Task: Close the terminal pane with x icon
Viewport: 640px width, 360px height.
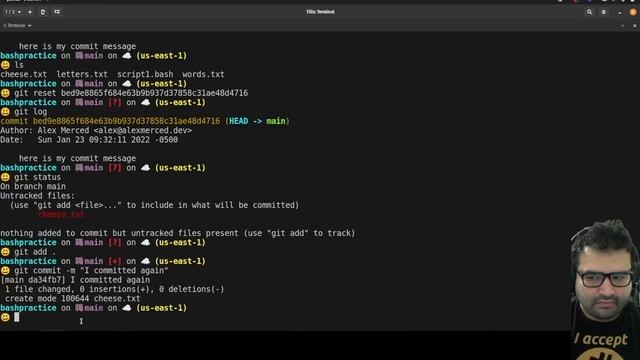Action: pyautogui.click(x=634, y=26)
